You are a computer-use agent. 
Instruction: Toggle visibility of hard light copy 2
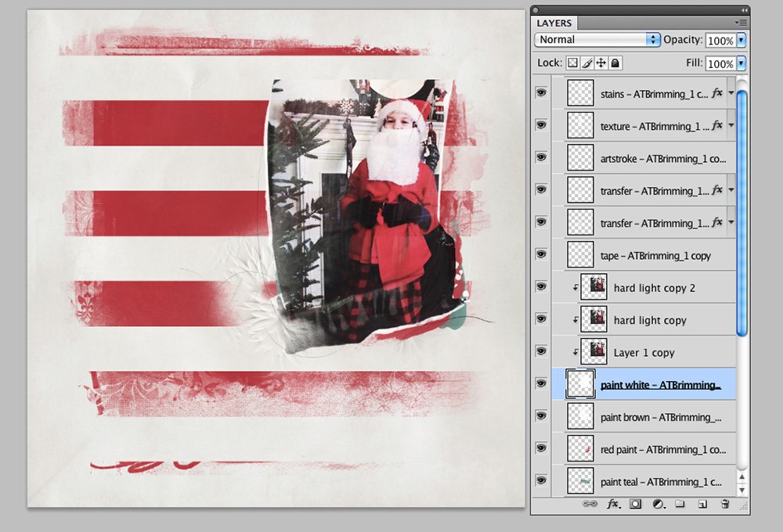pos(541,287)
